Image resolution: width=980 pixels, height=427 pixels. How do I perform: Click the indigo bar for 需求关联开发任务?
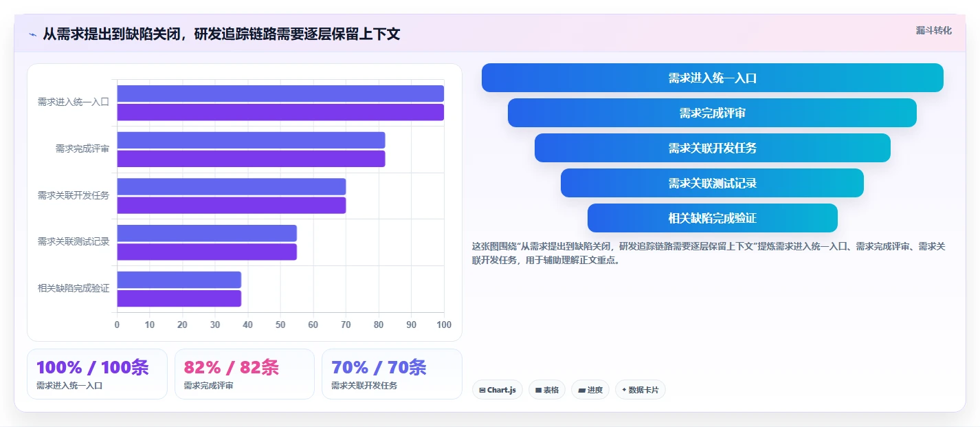[x=232, y=186]
